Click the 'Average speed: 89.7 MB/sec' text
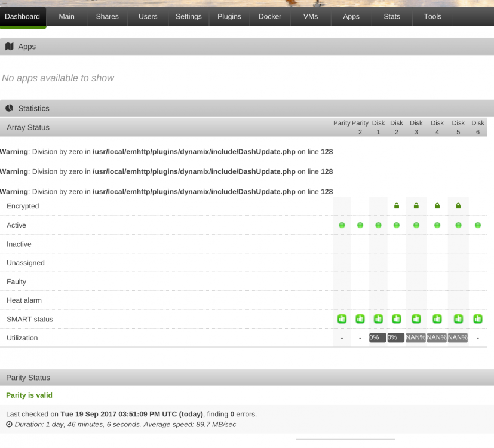This screenshot has width=494, height=448. pos(190,424)
